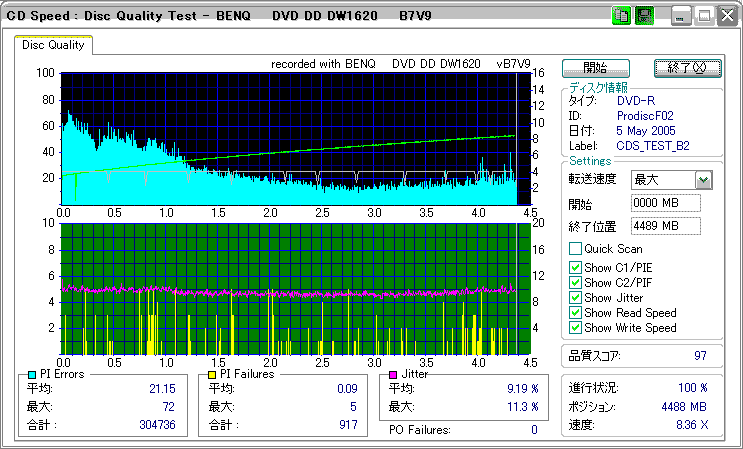Enable the Quick Scan checkbox
This screenshot has width=743, height=449.
(x=575, y=249)
